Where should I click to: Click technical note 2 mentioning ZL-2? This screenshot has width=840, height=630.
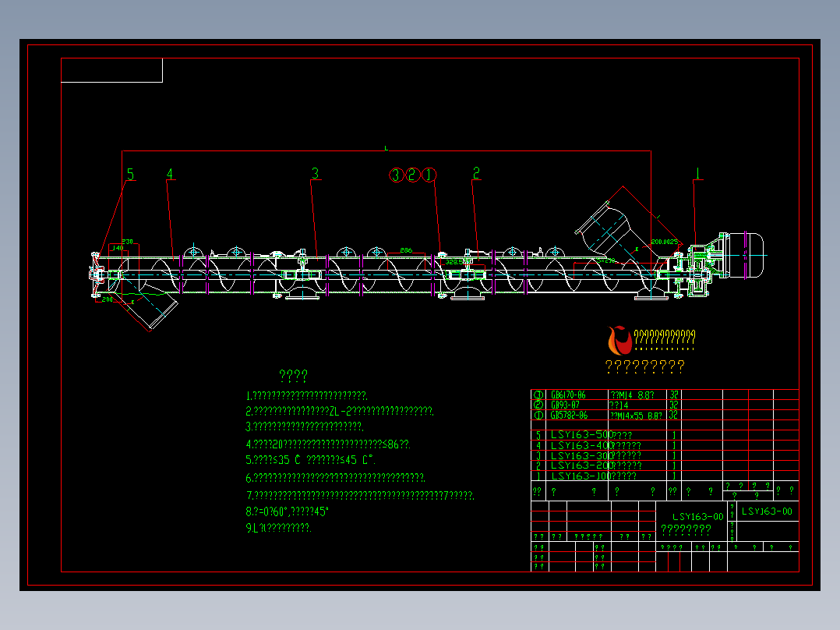(x=340, y=411)
